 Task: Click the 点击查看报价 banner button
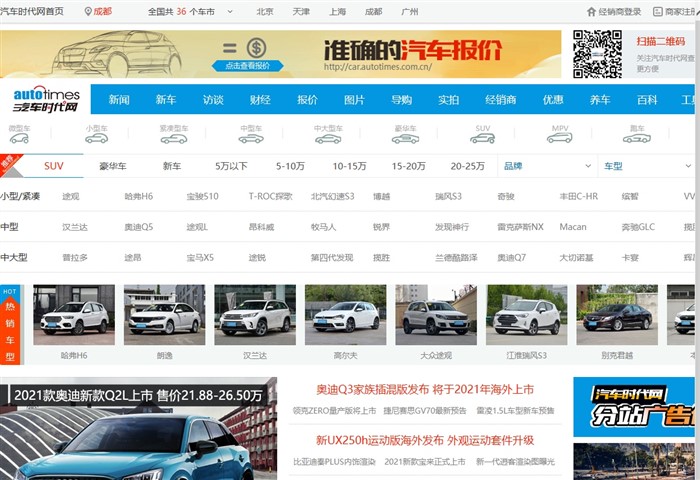pos(247,66)
